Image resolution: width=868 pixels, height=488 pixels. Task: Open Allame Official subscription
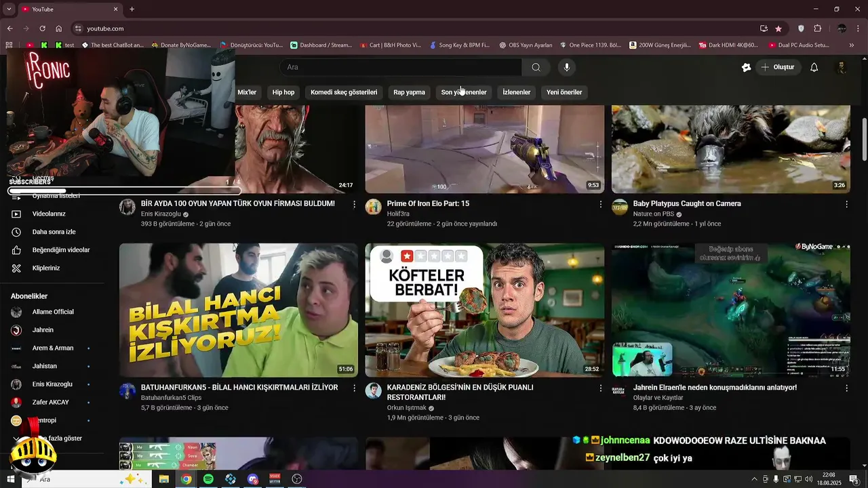tap(53, 312)
